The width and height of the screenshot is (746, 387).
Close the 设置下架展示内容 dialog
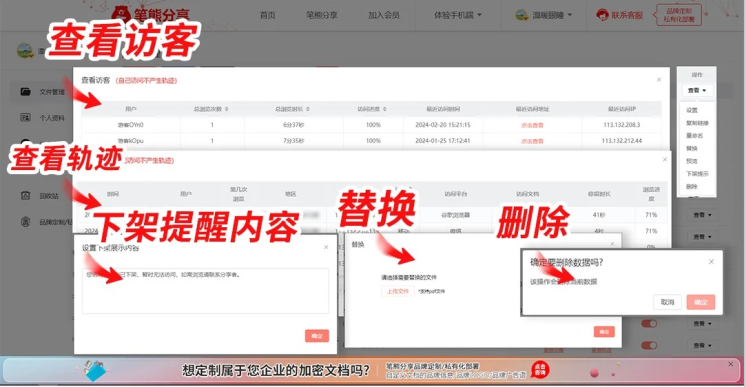(326, 247)
